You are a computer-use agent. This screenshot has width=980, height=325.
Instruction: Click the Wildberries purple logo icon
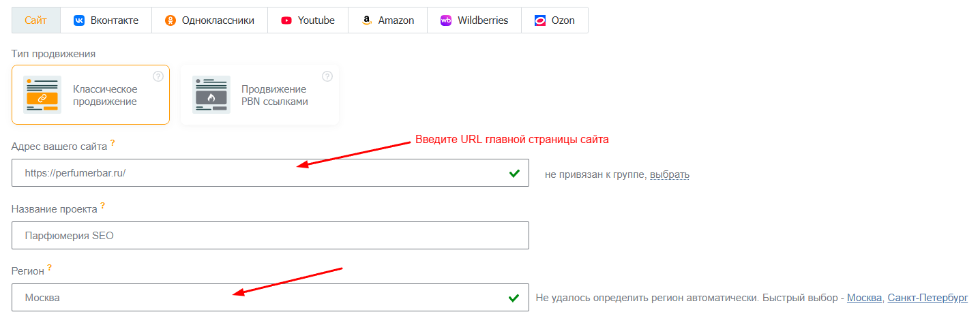[x=446, y=20]
